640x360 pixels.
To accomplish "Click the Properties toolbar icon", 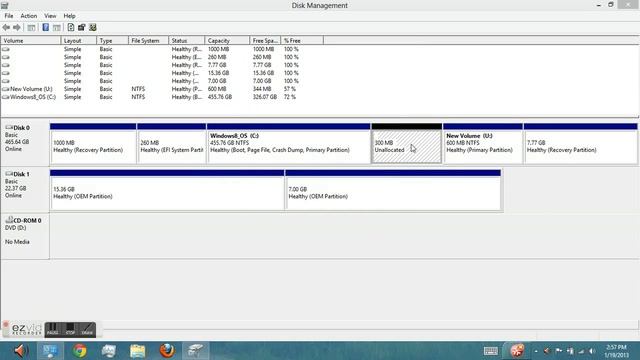I will click(82, 28).
